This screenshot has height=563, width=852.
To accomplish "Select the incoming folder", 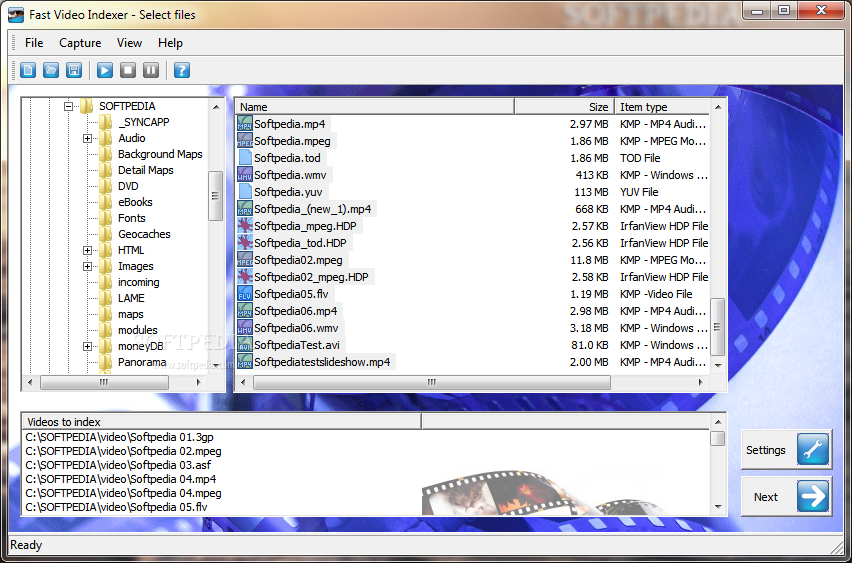I will [x=139, y=282].
